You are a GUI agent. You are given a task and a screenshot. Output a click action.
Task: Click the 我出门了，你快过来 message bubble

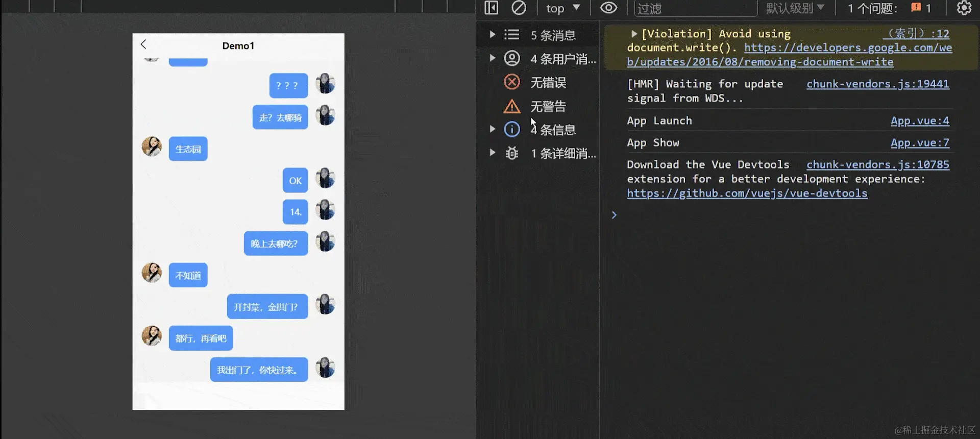click(x=259, y=370)
